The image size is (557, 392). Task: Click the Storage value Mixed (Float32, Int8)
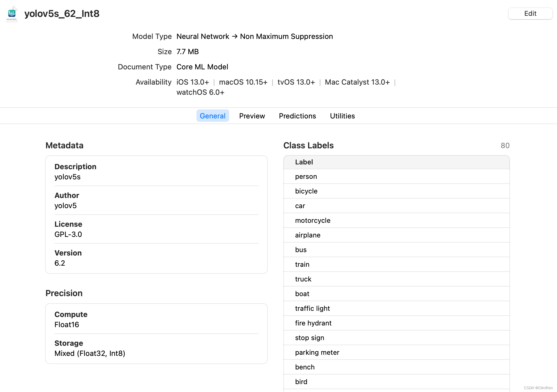(x=90, y=353)
